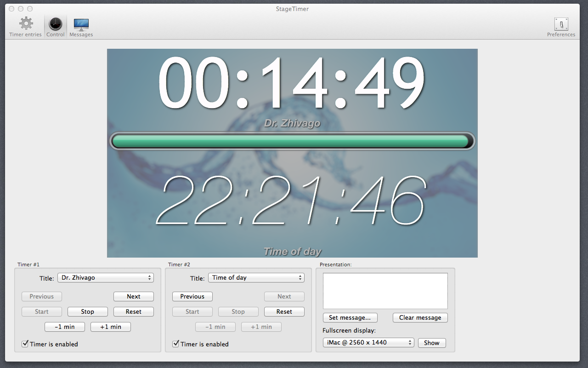The image size is (588, 368).
Task: Reset Timer #2
Action: coord(284,312)
